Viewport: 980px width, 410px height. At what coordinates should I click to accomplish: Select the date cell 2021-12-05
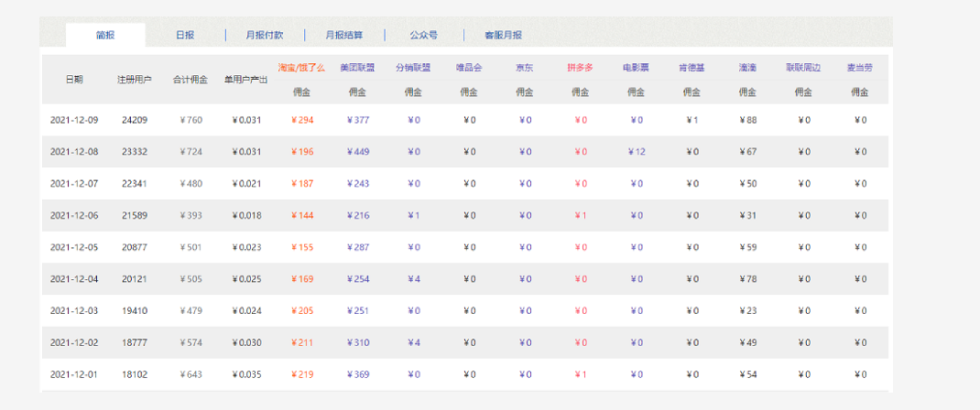click(x=74, y=247)
